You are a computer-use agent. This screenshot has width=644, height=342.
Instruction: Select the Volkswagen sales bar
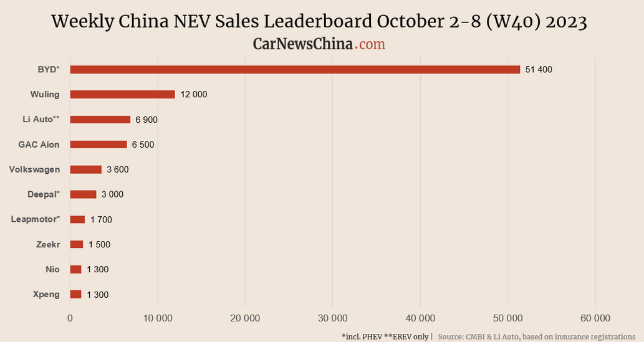[85, 169]
